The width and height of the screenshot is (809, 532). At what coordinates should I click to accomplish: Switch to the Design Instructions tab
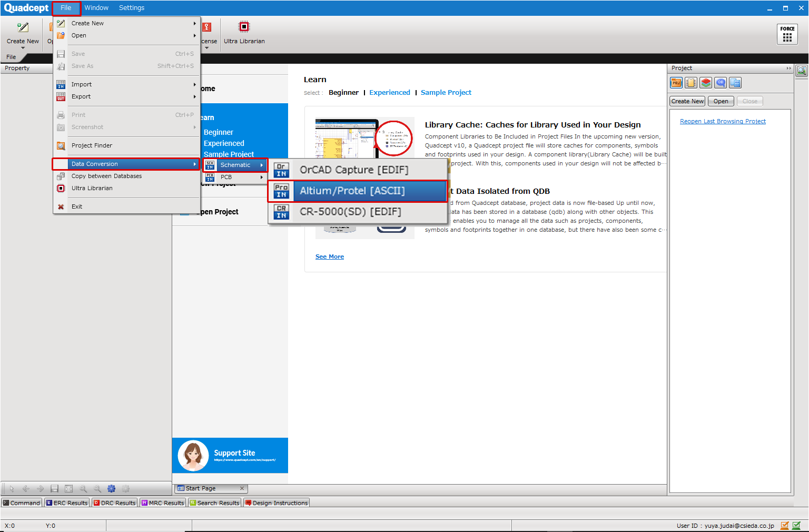(277, 503)
